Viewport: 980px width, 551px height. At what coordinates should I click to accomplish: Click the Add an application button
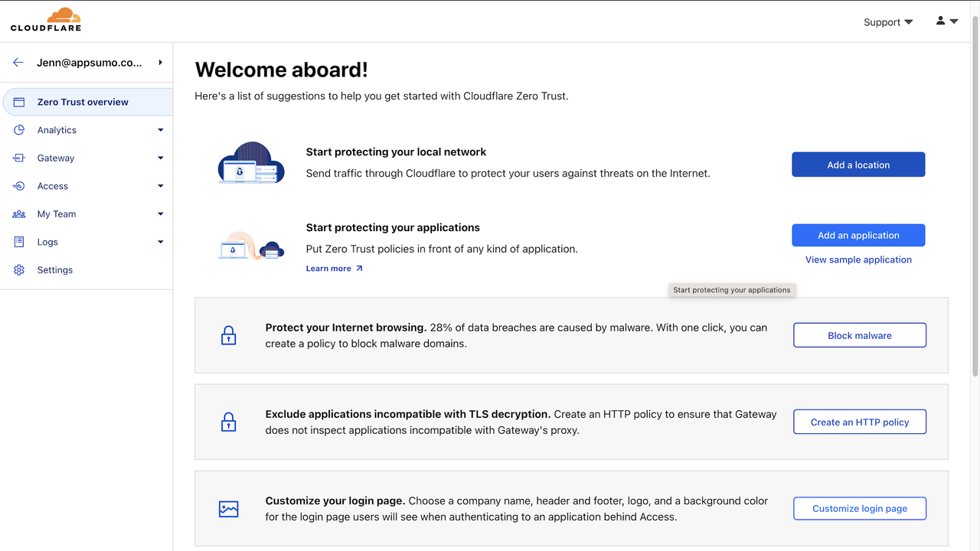(x=858, y=235)
